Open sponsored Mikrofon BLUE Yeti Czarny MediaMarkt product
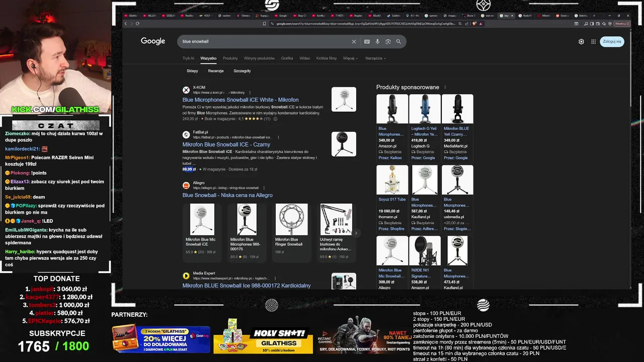644x362 pixels. coord(457,127)
